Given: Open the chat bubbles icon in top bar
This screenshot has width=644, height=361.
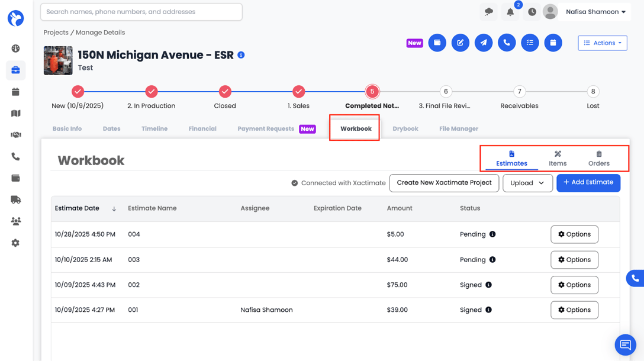Looking at the screenshot, I should [x=489, y=12].
